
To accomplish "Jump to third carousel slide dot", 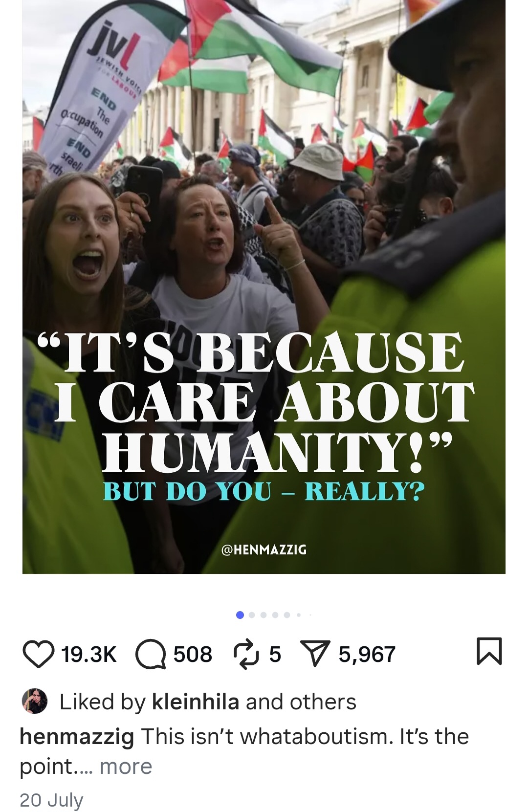I will [264, 615].
